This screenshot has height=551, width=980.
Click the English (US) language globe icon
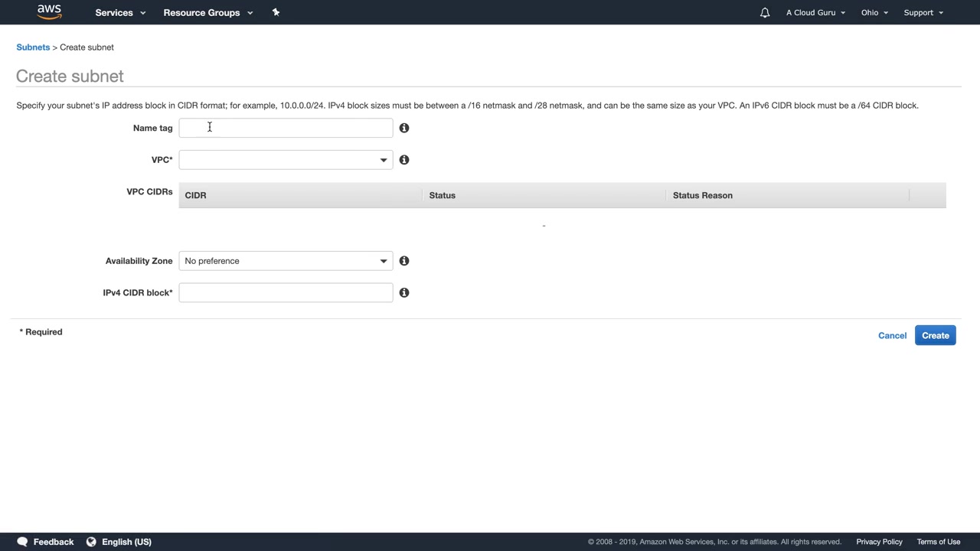click(x=91, y=542)
